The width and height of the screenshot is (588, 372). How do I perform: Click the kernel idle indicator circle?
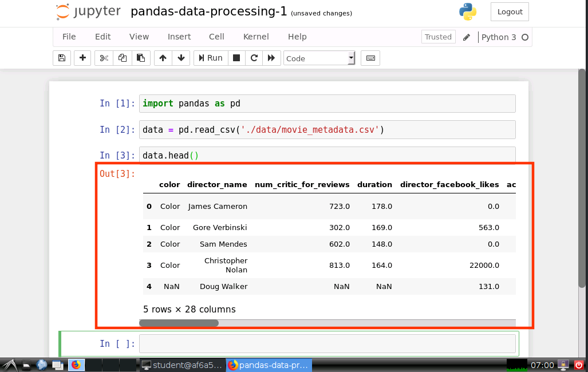[525, 37]
